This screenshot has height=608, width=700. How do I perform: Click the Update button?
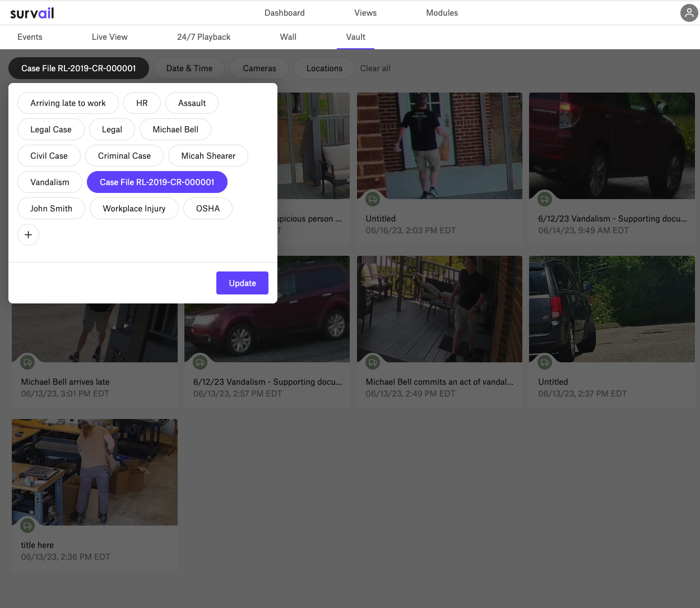point(242,283)
